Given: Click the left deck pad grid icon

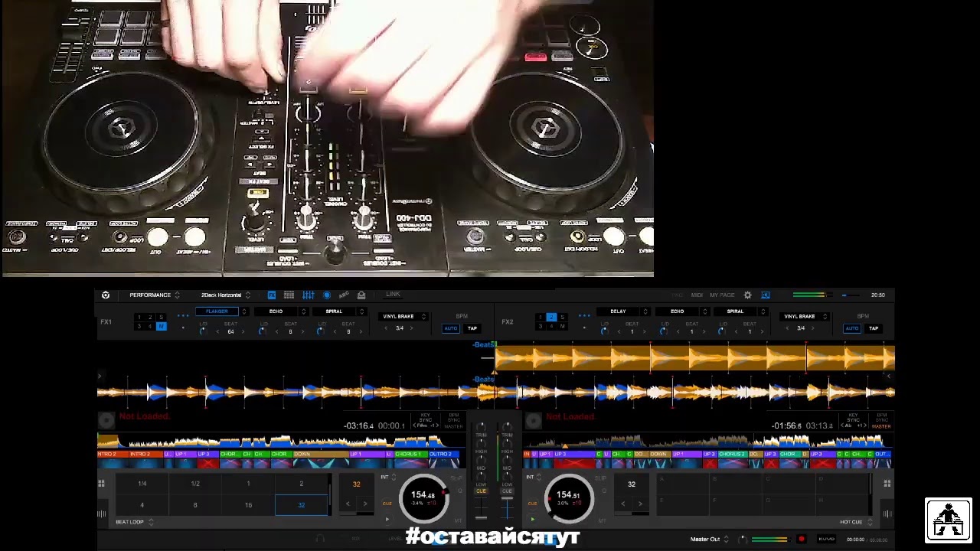Looking at the screenshot, I should pyautogui.click(x=101, y=484).
